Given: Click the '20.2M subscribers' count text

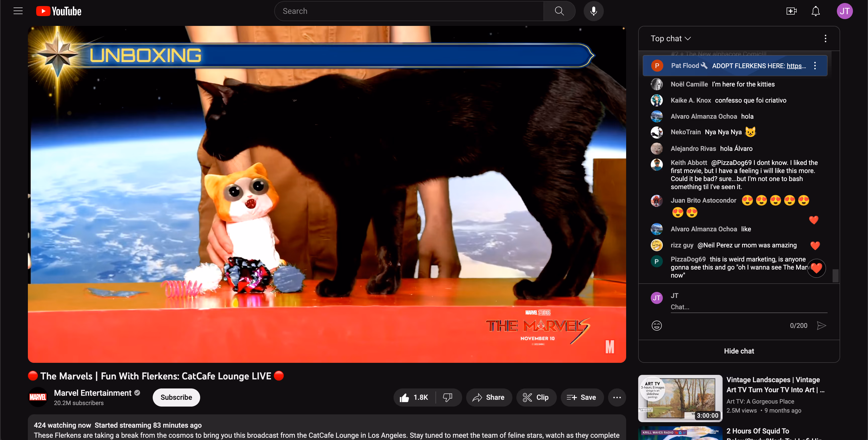Looking at the screenshot, I should click(x=79, y=403).
